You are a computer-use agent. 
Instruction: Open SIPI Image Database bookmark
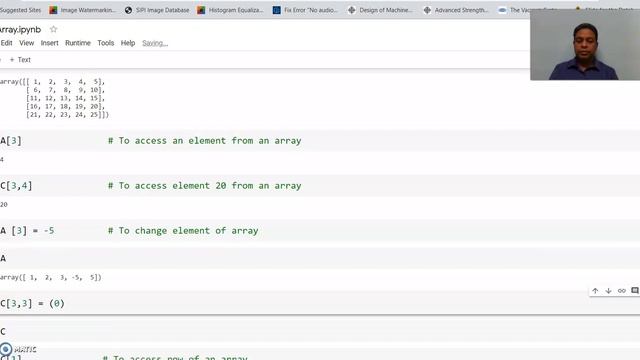pos(157,10)
